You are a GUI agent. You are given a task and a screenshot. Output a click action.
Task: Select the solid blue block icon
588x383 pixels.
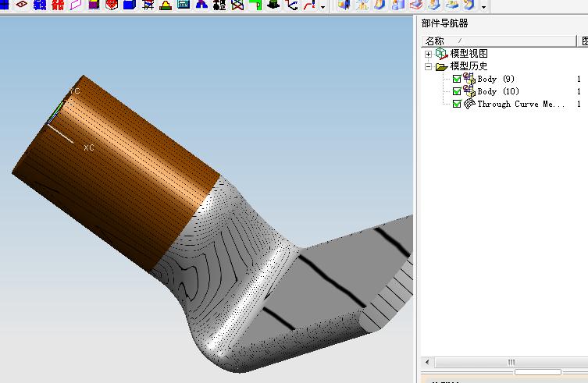click(130, 5)
